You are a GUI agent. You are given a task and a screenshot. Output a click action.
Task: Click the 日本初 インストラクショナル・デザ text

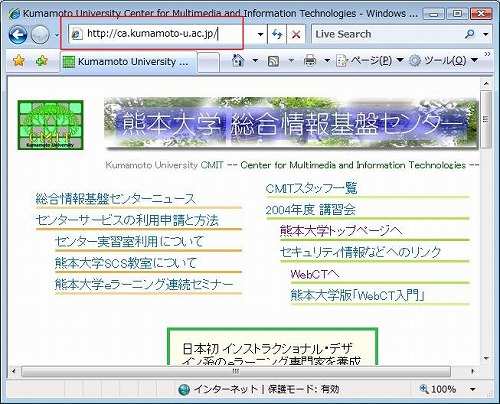pyautogui.click(x=268, y=349)
